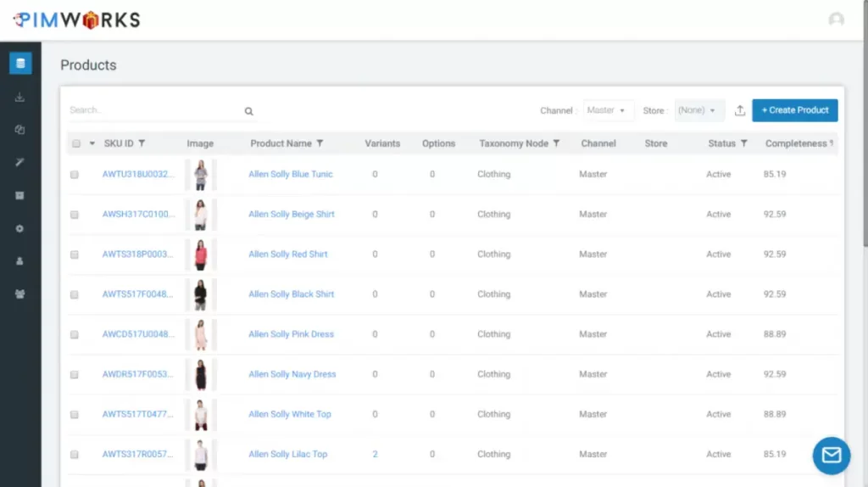868x487 pixels.
Task: Check the Allen Solly Beige Shirt row
Action: tap(75, 215)
